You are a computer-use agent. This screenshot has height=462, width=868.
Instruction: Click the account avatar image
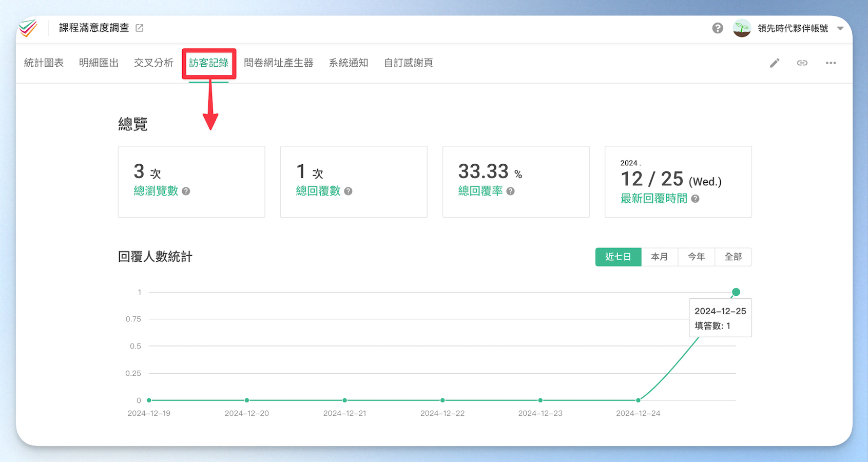[x=742, y=28]
